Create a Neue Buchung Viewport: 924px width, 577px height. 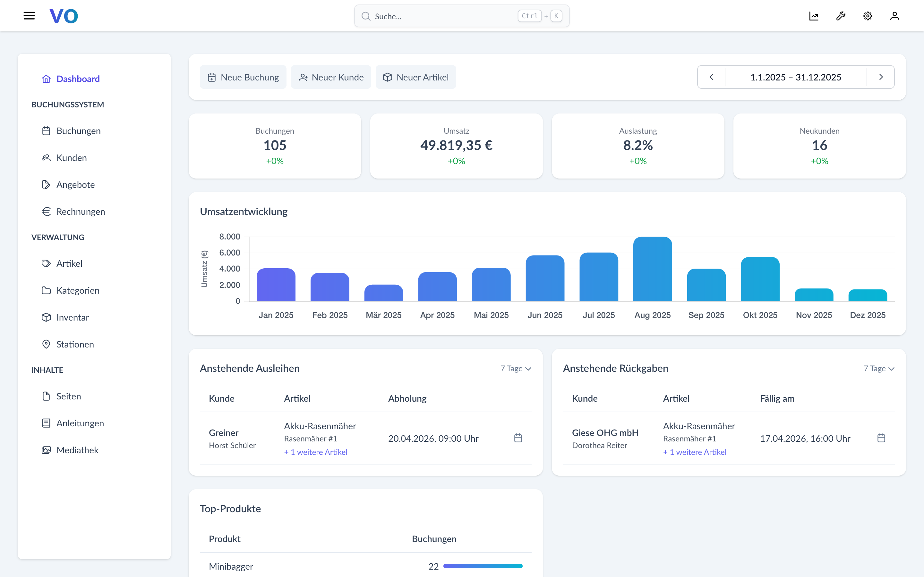point(243,77)
